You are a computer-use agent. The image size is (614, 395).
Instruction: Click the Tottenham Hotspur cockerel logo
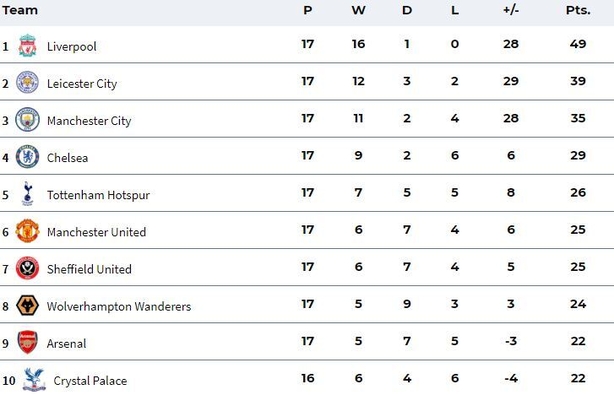point(27,194)
